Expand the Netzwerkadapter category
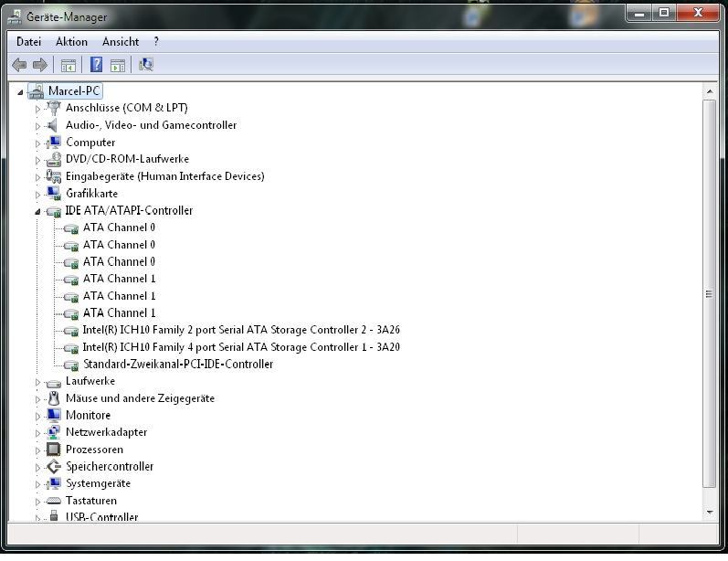The image size is (728, 561). point(37,433)
